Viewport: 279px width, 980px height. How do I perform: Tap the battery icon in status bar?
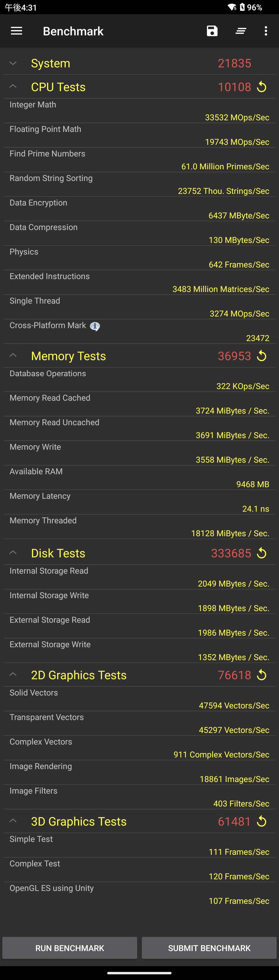click(x=242, y=7)
